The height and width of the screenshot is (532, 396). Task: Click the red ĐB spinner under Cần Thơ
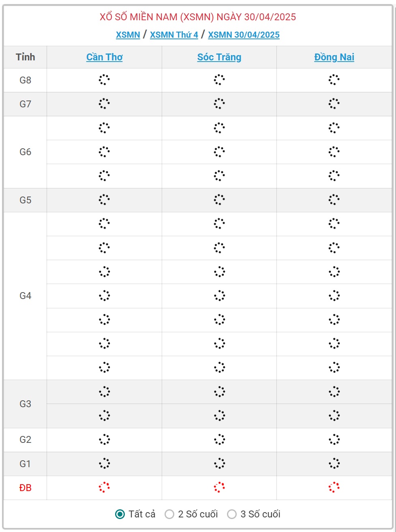coord(104,487)
